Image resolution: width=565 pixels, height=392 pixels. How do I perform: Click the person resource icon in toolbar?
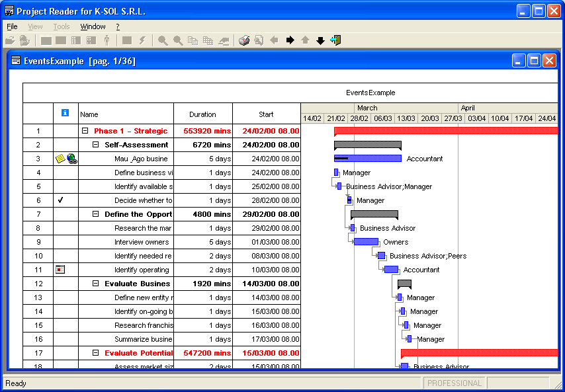(x=107, y=40)
